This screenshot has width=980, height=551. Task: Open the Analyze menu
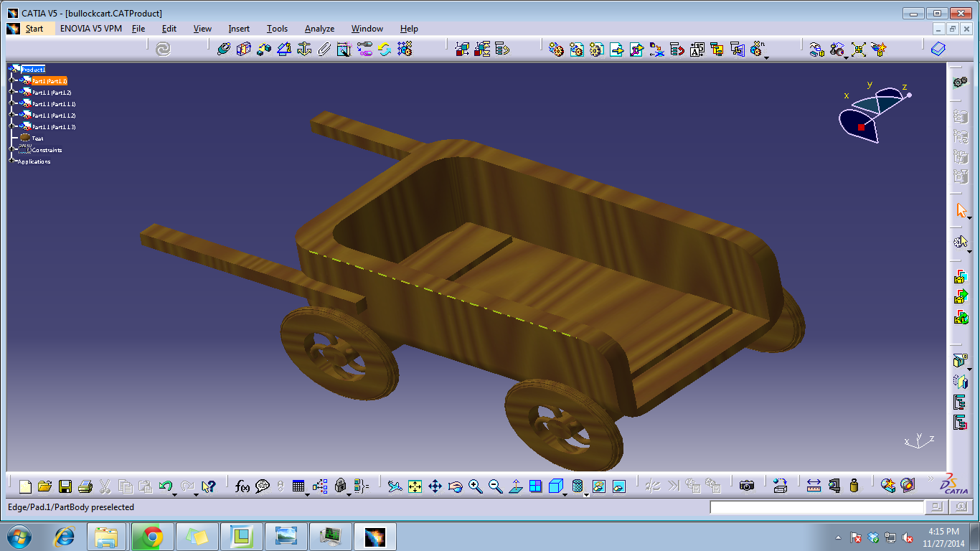pos(319,29)
